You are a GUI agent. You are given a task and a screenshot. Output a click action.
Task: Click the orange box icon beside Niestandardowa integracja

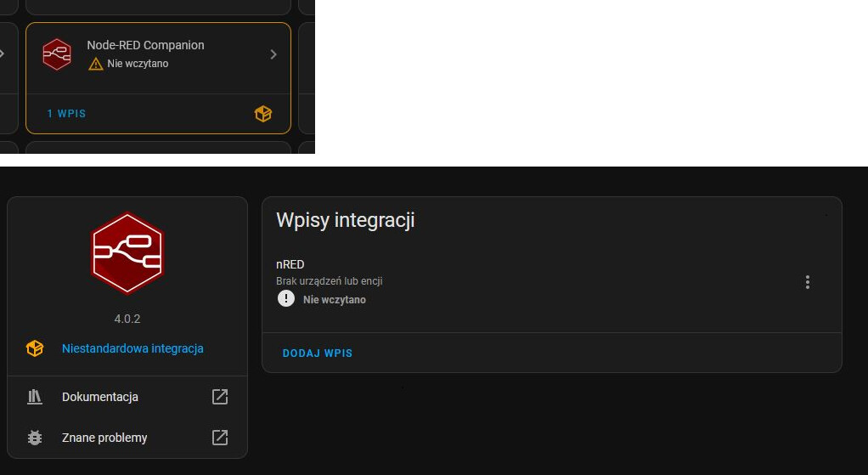click(35, 348)
